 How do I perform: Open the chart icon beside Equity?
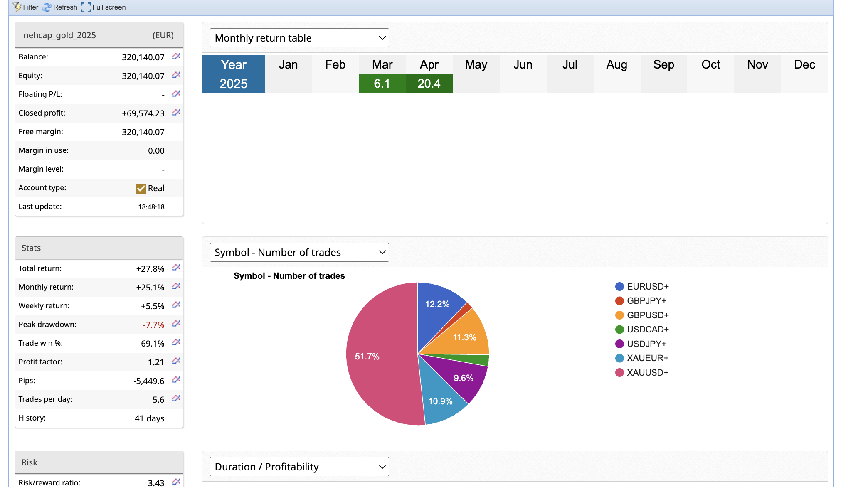[x=176, y=75]
